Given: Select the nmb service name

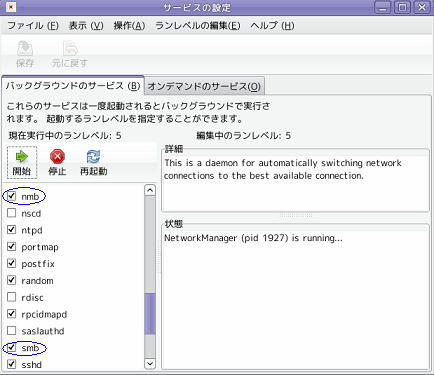Looking at the screenshot, I should [30, 197].
